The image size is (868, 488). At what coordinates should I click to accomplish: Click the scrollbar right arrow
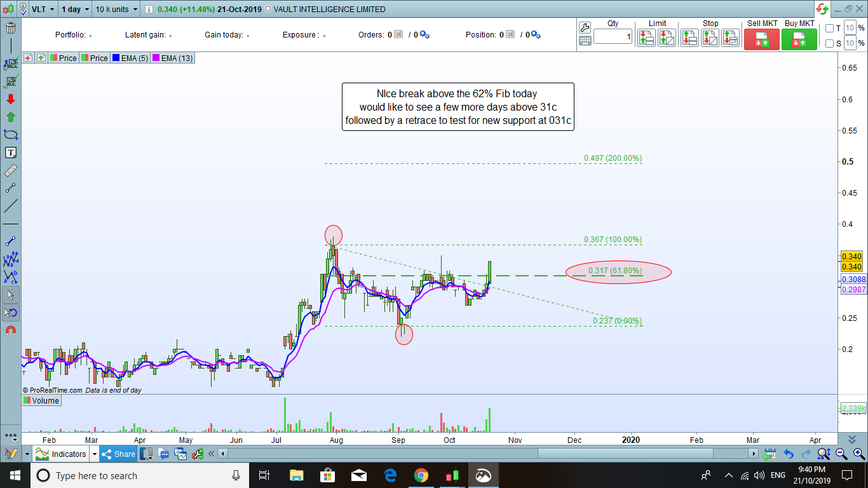[x=754, y=454]
